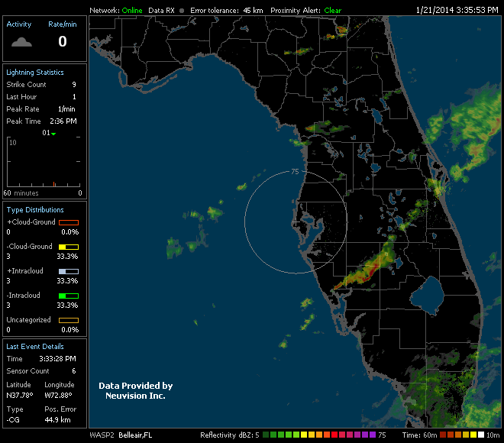This screenshot has height=443, width=504.
Task: Click the Belleair,FL location text
Action: (x=135, y=435)
